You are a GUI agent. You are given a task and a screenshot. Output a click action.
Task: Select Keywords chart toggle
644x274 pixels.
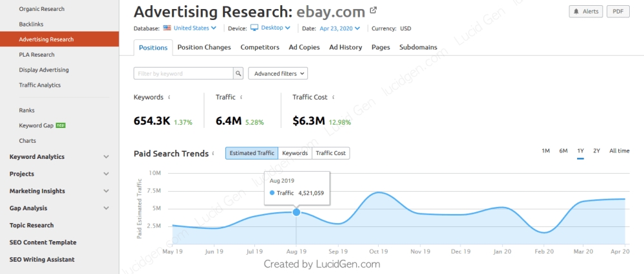click(x=295, y=153)
